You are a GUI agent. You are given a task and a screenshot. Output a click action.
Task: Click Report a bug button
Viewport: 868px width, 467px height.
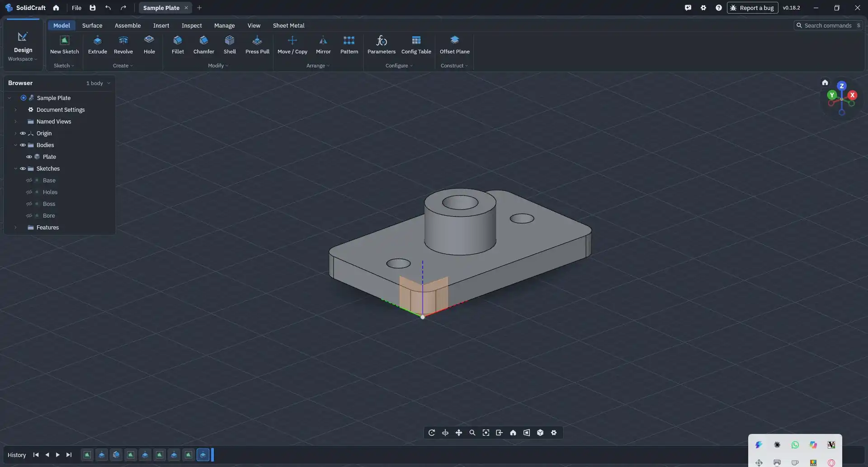(x=752, y=8)
